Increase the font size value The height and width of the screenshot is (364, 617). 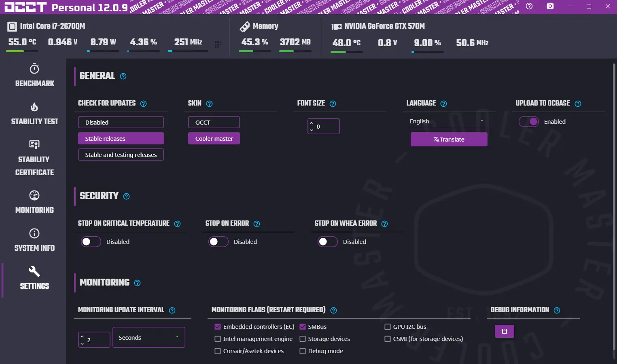(x=312, y=123)
